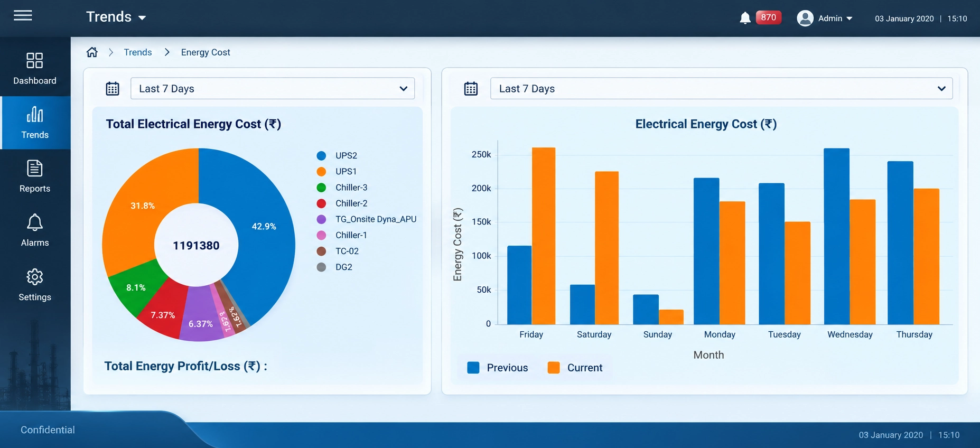980x448 pixels.
Task: Click the Energy Cost breadcrumb
Action: 206,52
